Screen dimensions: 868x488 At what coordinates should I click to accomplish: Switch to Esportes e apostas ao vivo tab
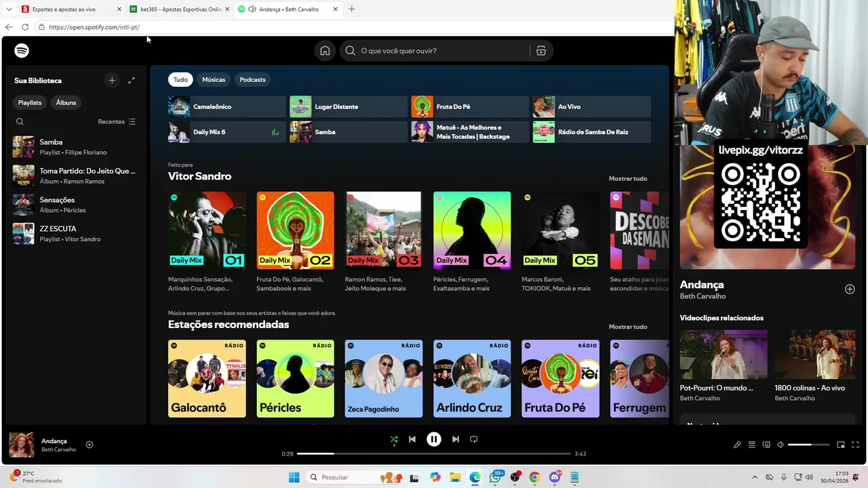point(71,9)
